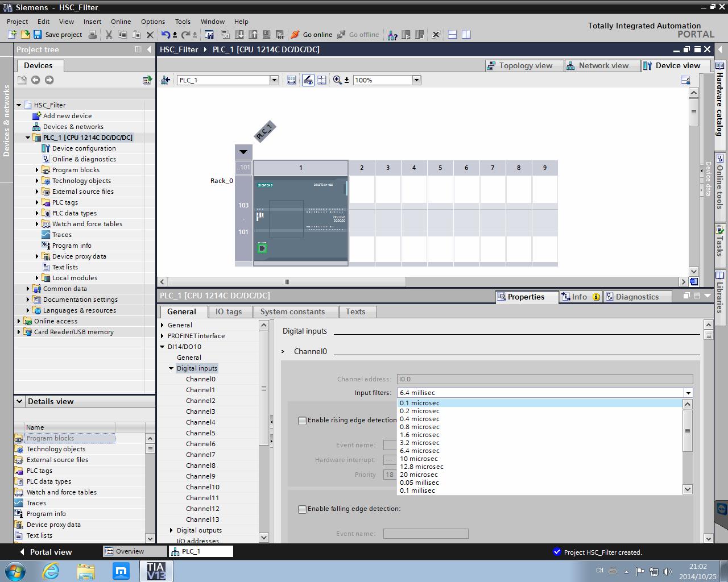Click the Go online button
This screenshot has height=582, width=728.
coord(311,35)
